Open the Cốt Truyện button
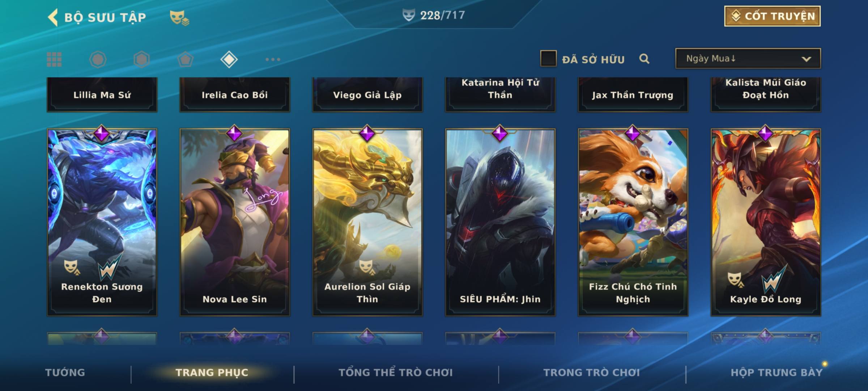 tap(772, 16)
